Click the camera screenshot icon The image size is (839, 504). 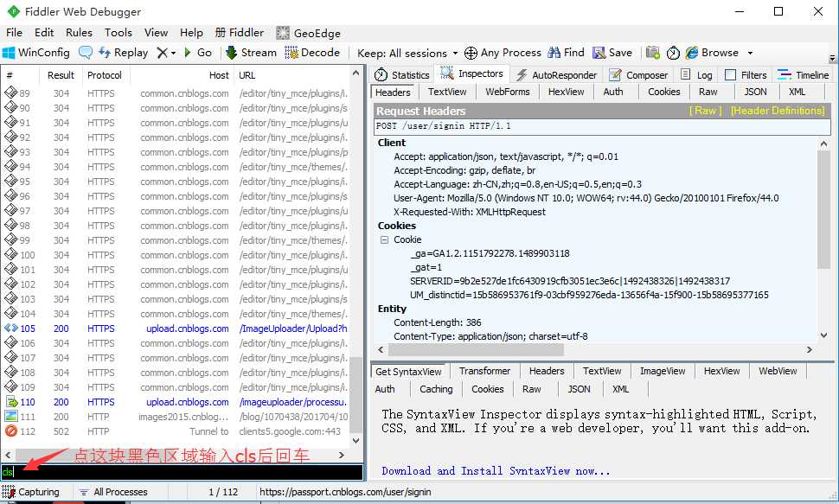point(652,53)
